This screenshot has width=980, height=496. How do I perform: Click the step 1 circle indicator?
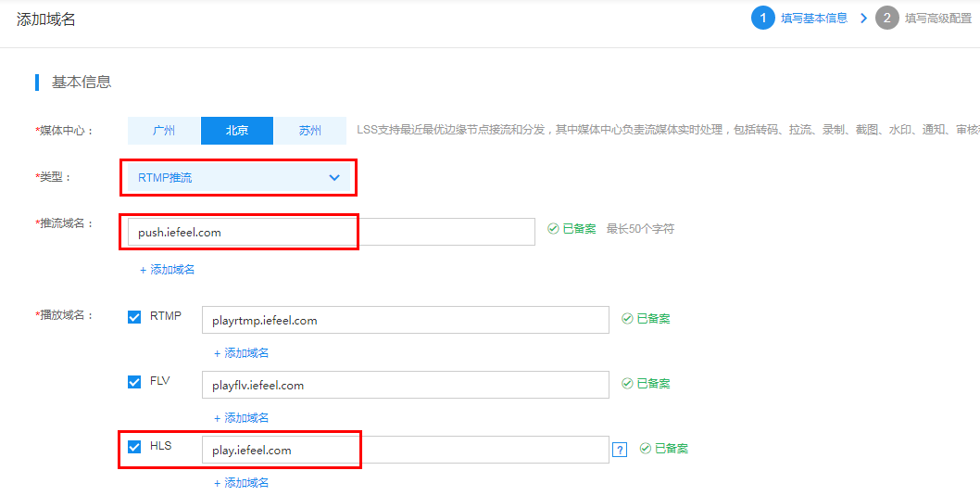tap(762, 19)
